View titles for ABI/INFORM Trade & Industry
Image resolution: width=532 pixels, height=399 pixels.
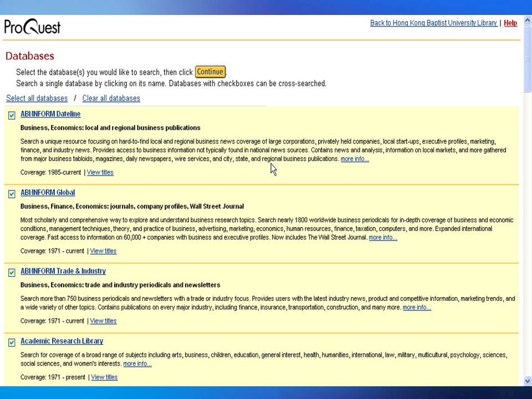[103, 321]
